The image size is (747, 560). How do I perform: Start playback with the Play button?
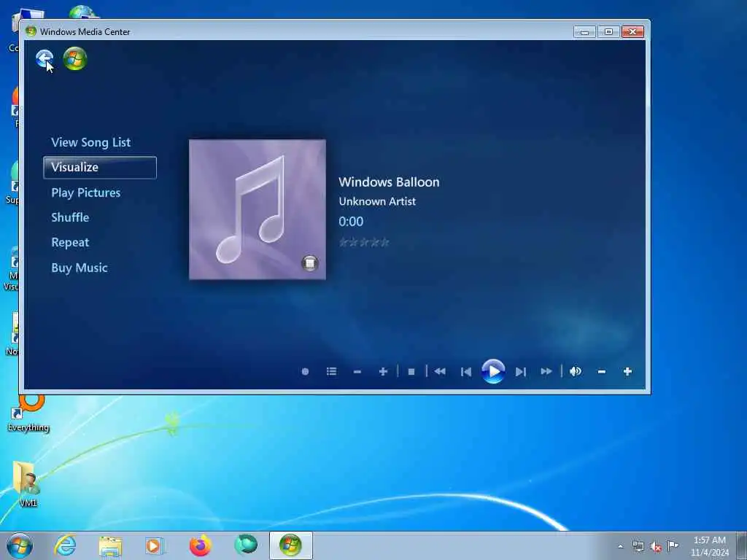point(493,371)
